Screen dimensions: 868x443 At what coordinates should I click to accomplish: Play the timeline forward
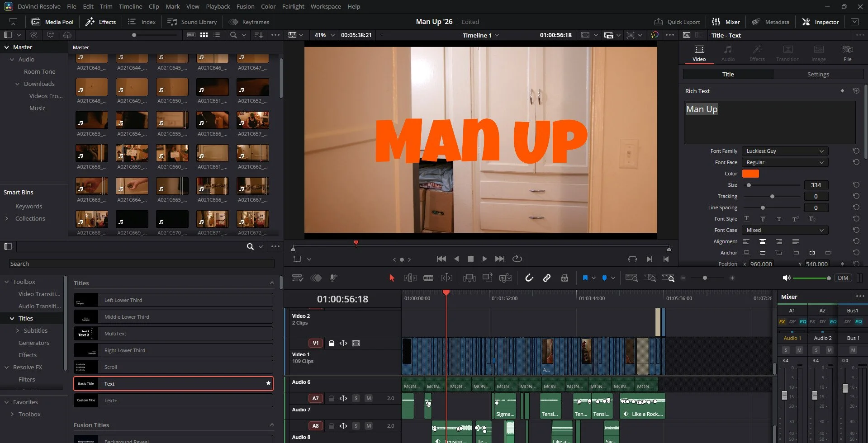484,259
